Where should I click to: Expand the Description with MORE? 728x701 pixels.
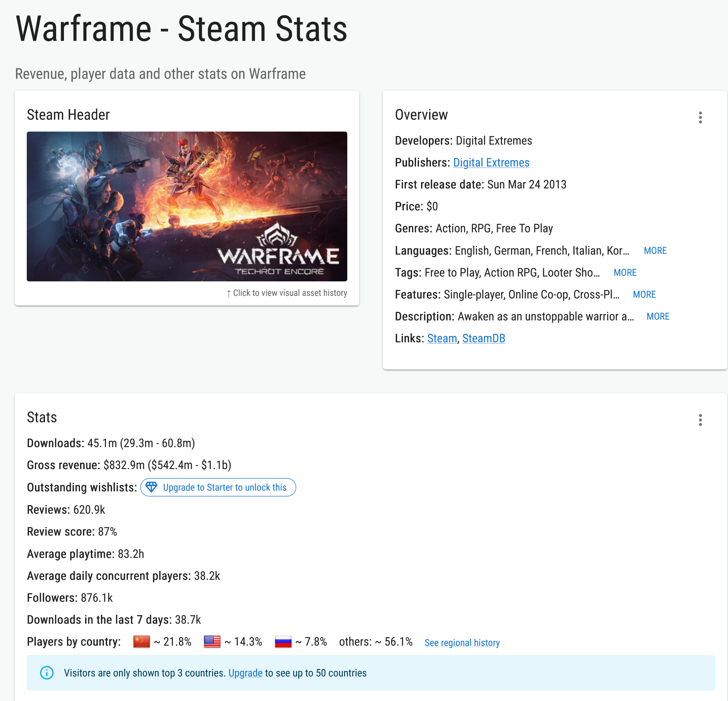(658, 316)
